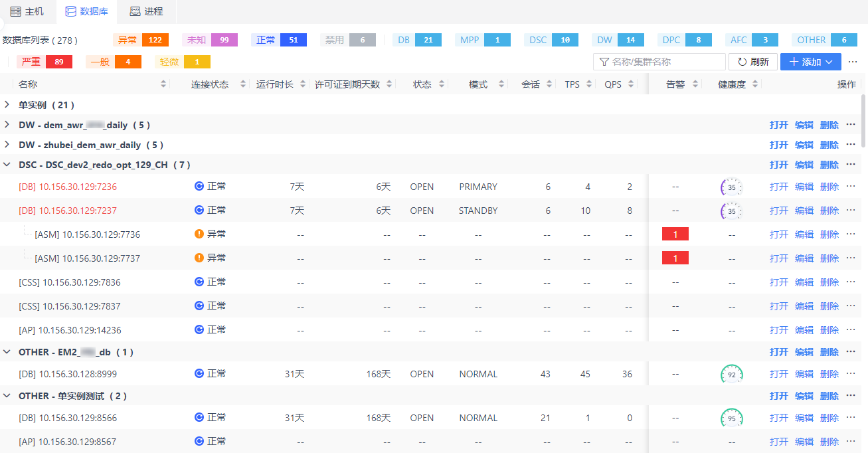The height and width of the screenshot is (455, 868).
Task: Filter by DPC type tag
Action: (x=685, y=40)
